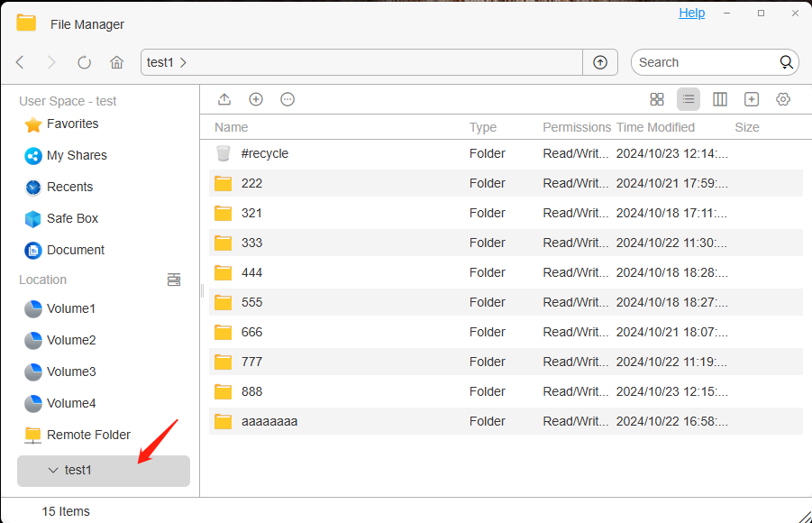Select the folder named 333
Viewport: 812px width, 523px height.
(x=506, y=243)
